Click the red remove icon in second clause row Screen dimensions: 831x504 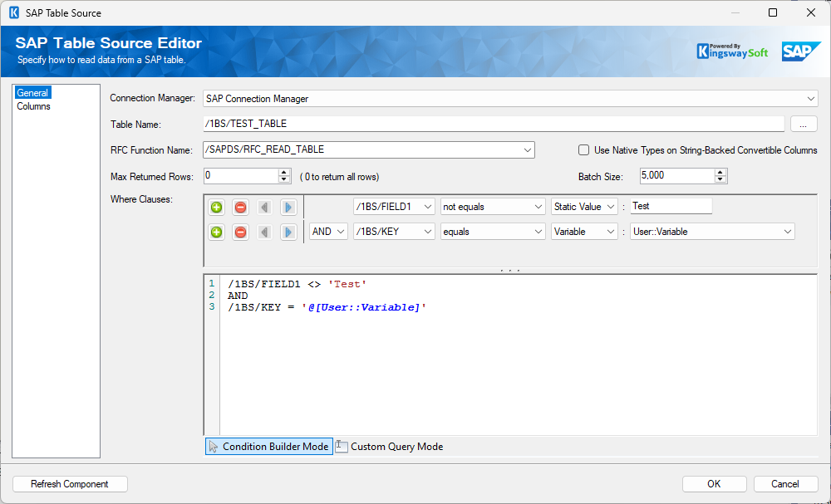240,232
